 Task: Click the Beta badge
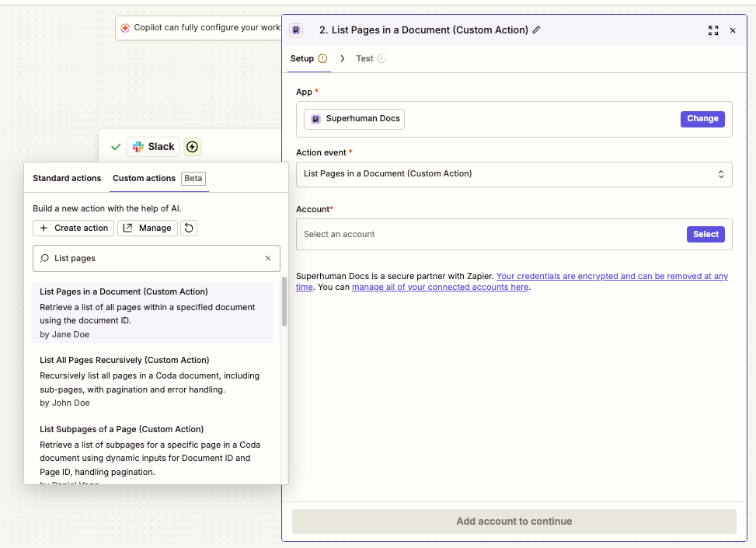(193, 179)
